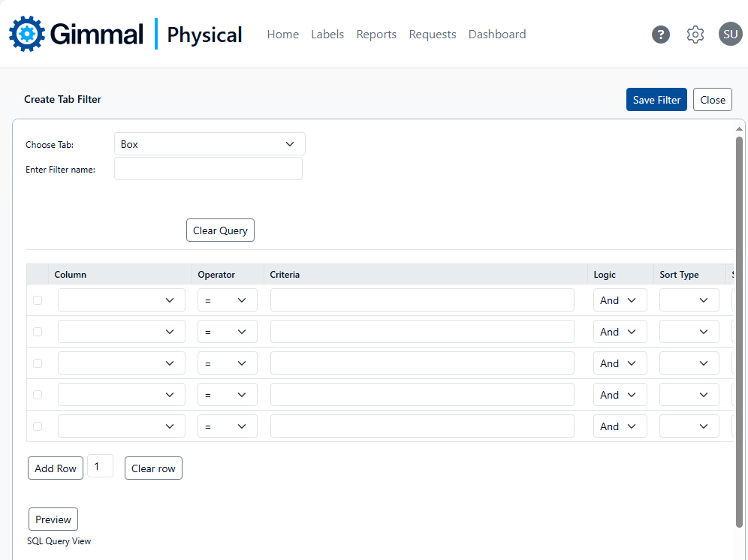Open the help question mark icon
This screenshot has height=560, width=748.
coord(661,35)
